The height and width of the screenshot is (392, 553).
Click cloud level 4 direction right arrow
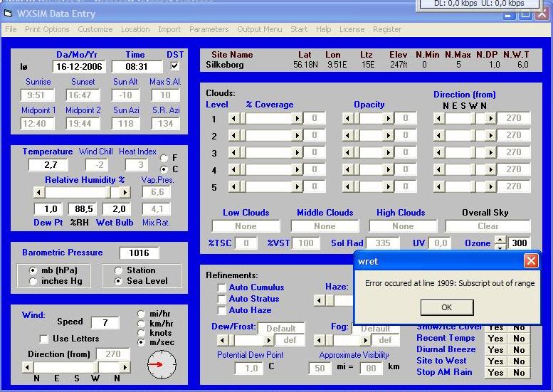click(491, 169)
